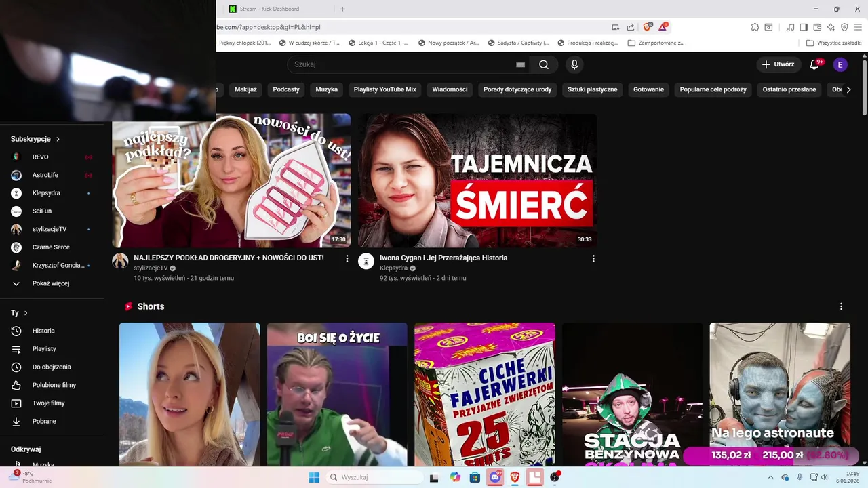Viewport: 868px width, 488px height.
Task: Select the Makijaż category chip
Action: pos(245,89)
